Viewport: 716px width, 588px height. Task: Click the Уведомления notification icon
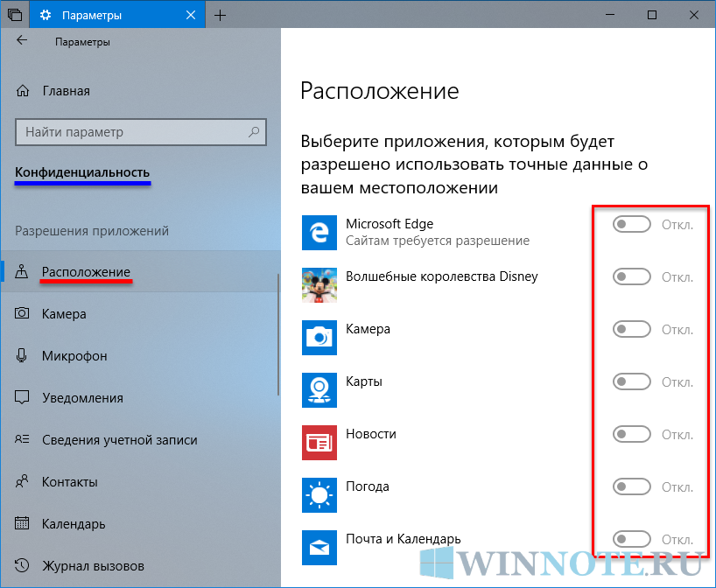tap(22, 397)
